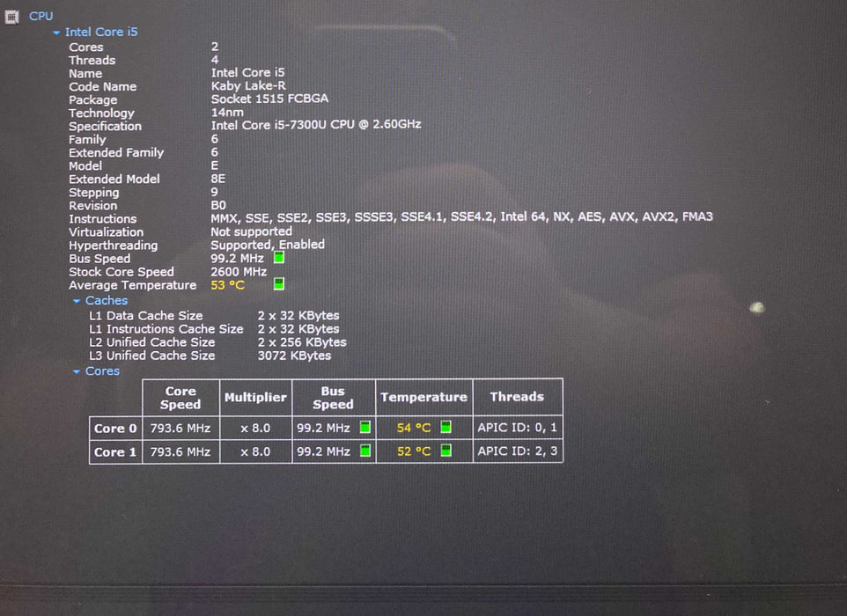
Task: Select the CPU section heading text
Action: click(x=41, y=16)
